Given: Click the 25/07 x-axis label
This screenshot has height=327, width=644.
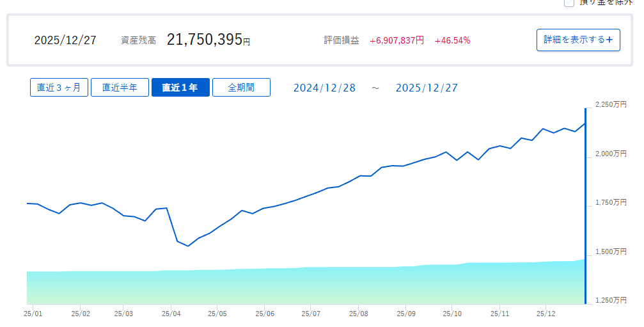Looking at the screenshot, I should click(x=311, y=314).
